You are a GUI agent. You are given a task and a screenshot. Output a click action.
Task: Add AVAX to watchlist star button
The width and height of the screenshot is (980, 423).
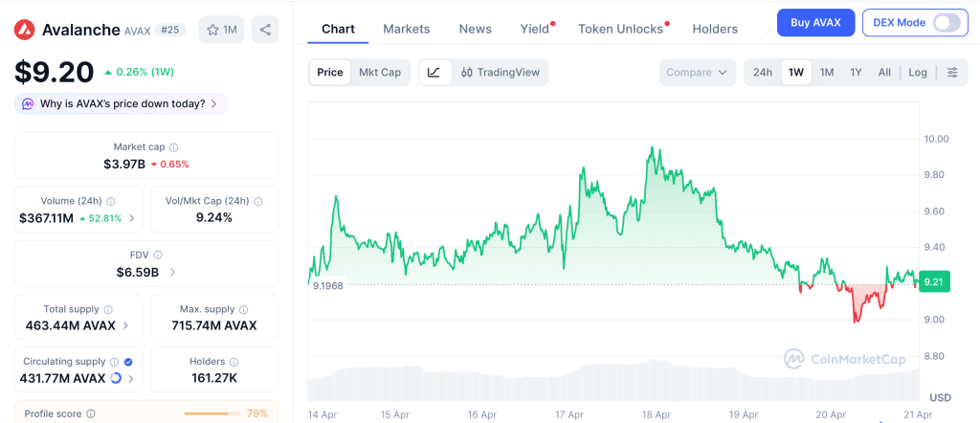[x=221, y=30]
